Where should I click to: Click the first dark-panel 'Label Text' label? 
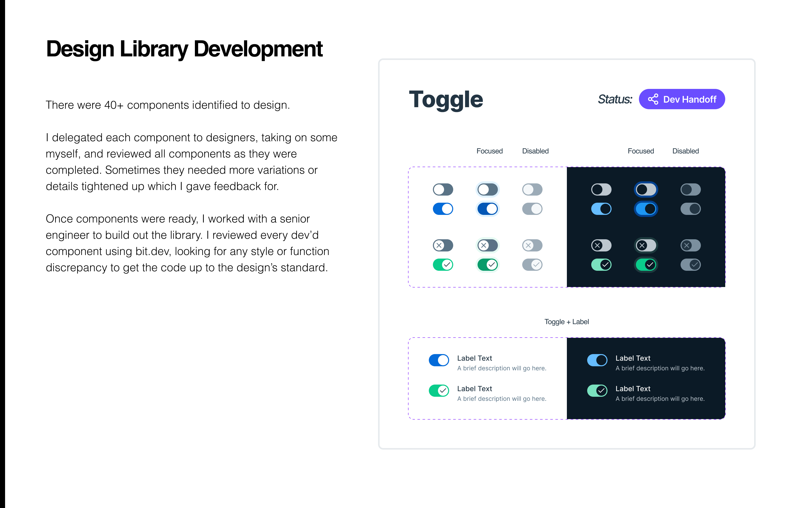(x=633, y=358)
